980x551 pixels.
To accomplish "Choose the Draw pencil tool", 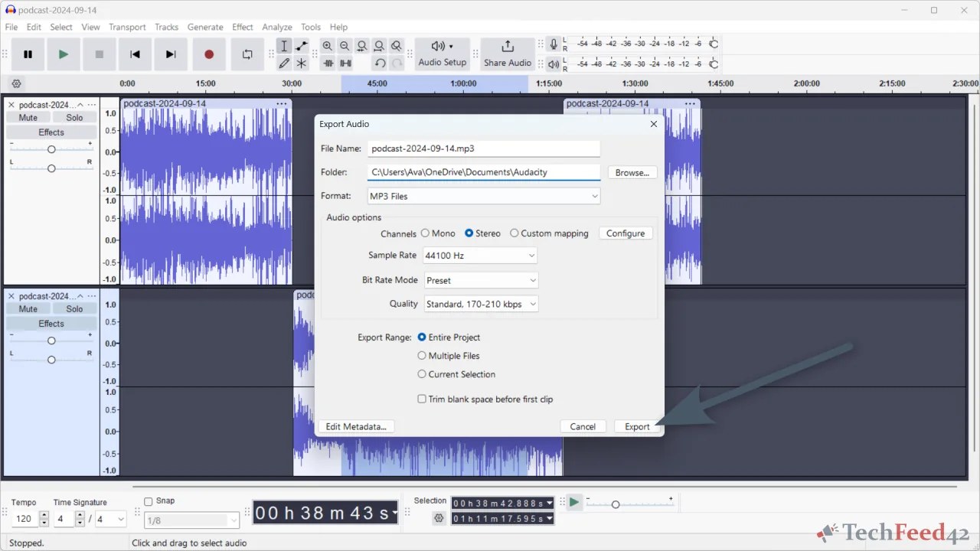I will tap(284, 64).
